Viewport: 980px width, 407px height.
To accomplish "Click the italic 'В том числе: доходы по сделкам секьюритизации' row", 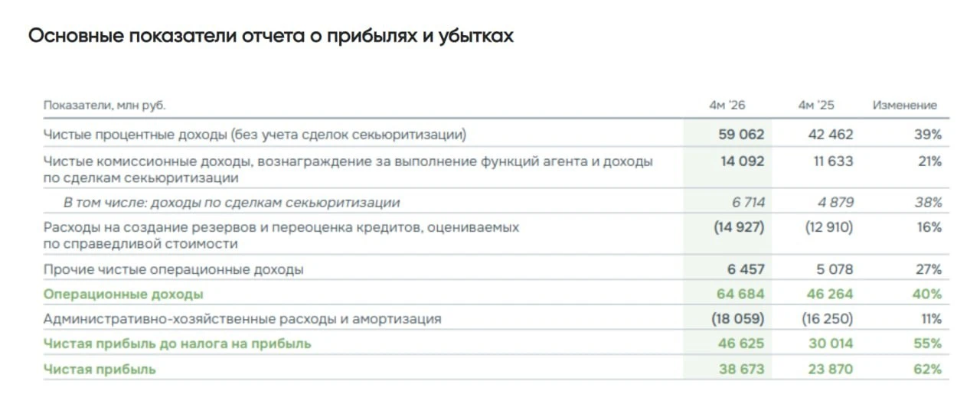I will (232, 203).
